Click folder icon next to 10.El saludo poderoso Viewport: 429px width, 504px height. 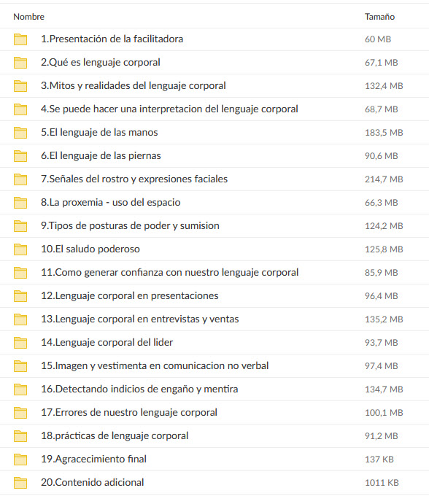click(x=20, y=249)
